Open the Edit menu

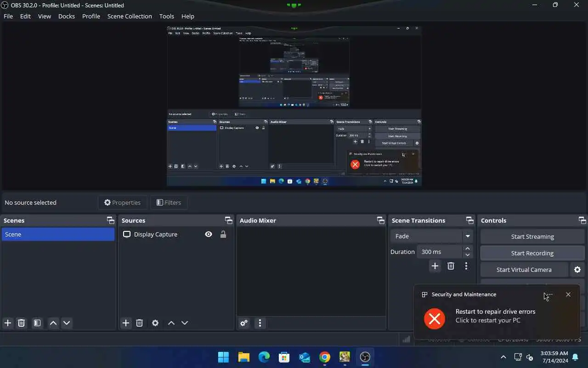point(25,16)
